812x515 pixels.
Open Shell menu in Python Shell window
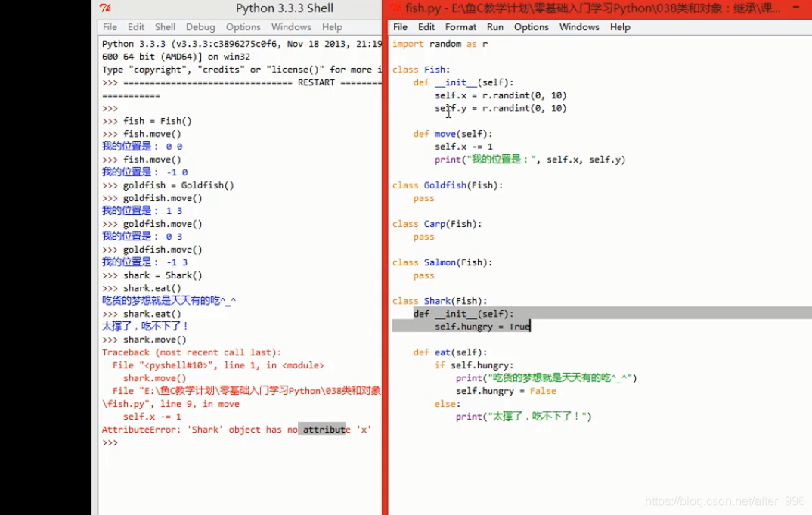[165, 27]
